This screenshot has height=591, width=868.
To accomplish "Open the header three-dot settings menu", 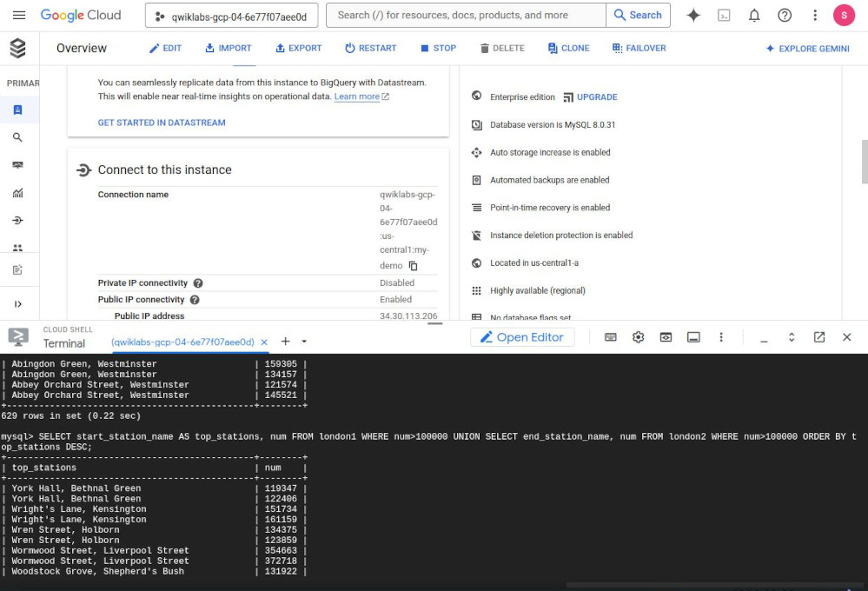I will [815, 16].
